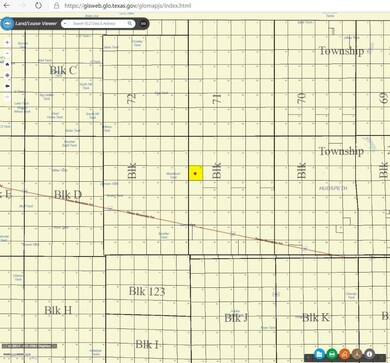Open the orange query search widget
Image resolution: width=390 pixels, height=363 pixels.
coord(344,354)
